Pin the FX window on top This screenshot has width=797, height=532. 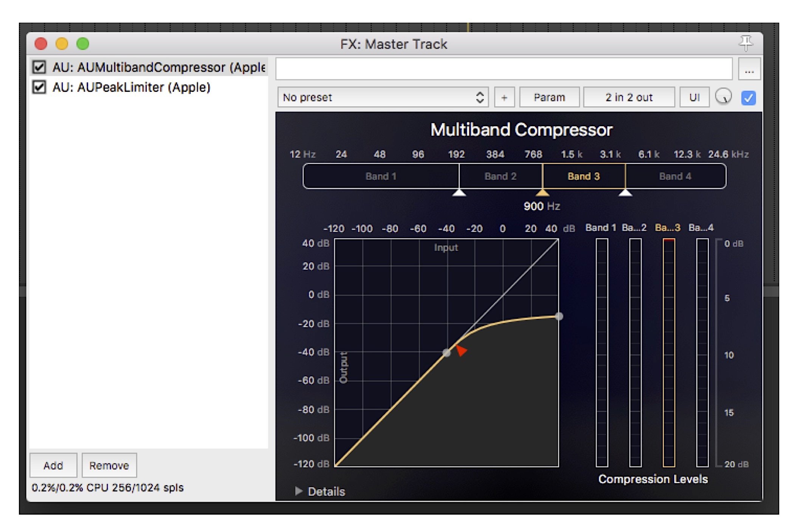click(x=745, y=43)
